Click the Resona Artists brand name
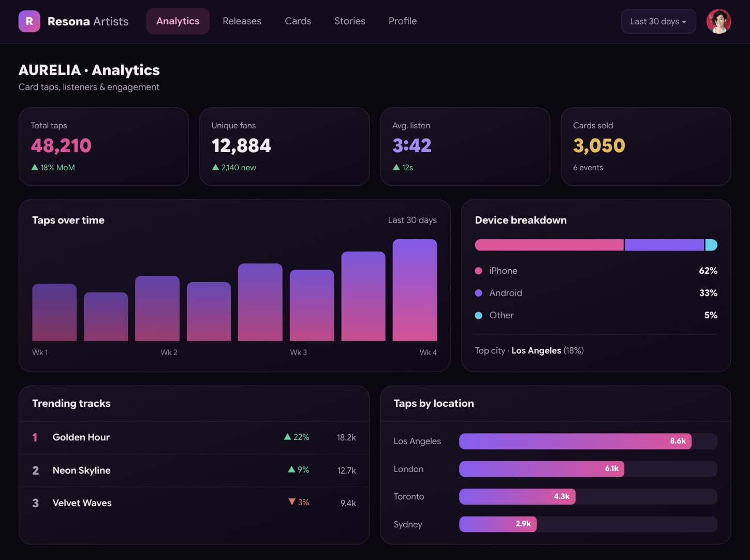This screenshot has height=560, width=750. (88, 21)
